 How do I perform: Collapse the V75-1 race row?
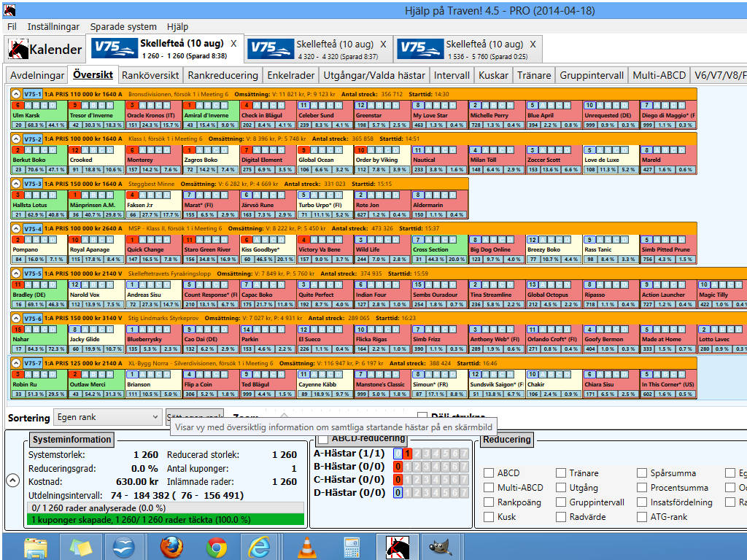coord(15,93)
